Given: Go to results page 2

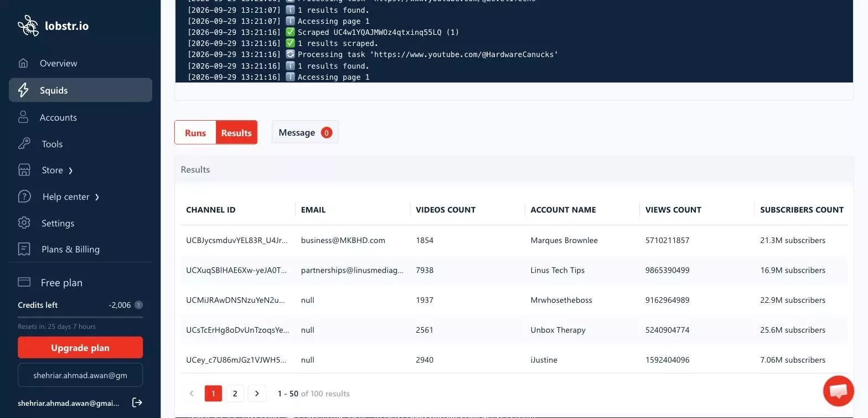Looking at the screenshot, I should 235,394.
